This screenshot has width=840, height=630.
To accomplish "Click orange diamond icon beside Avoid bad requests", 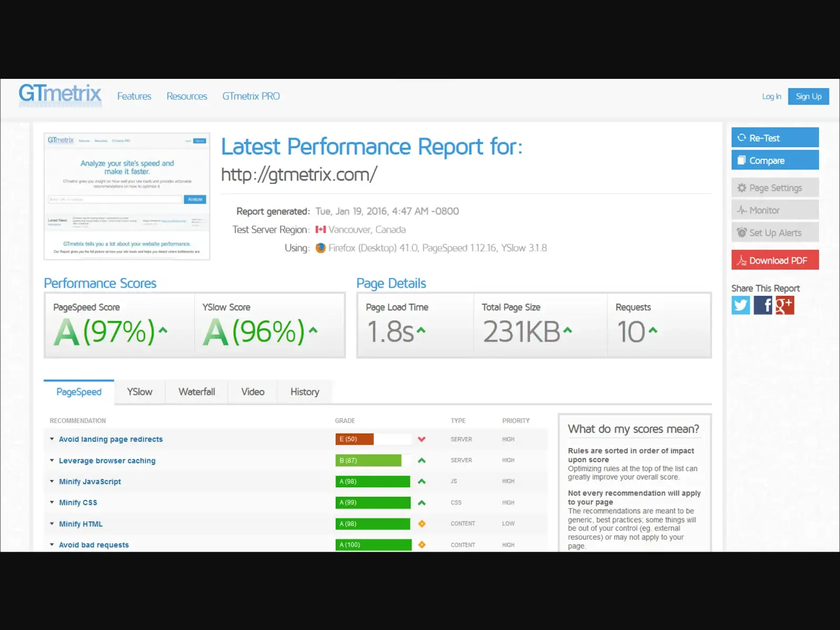I will (x=422, y=545).
